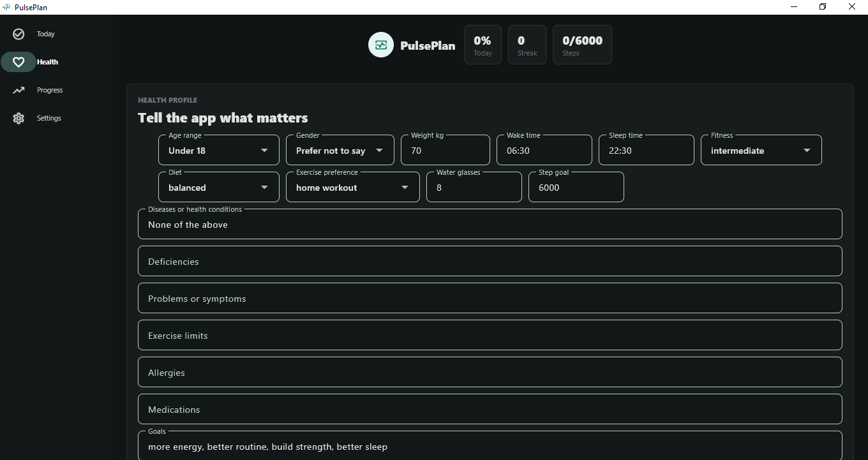The image size is (868, 460).
Task: Click the 0/6000 Steps card
Action: 582,45
